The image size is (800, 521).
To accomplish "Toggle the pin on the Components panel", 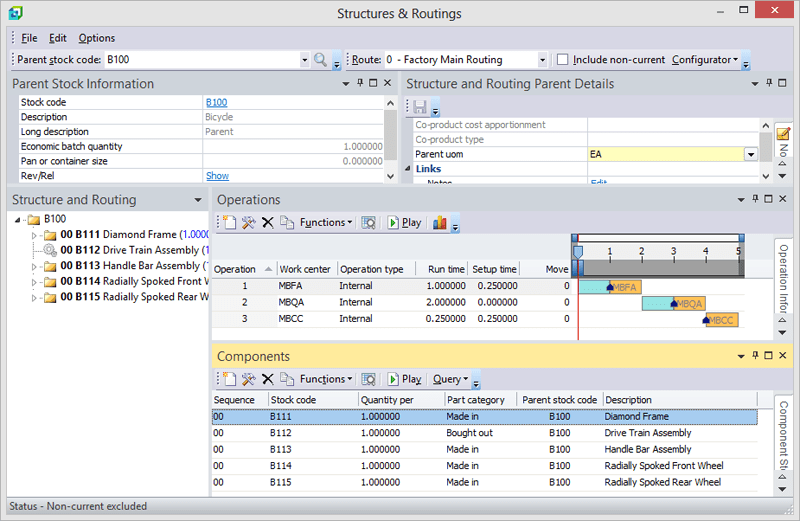I will tap(756, 356).
